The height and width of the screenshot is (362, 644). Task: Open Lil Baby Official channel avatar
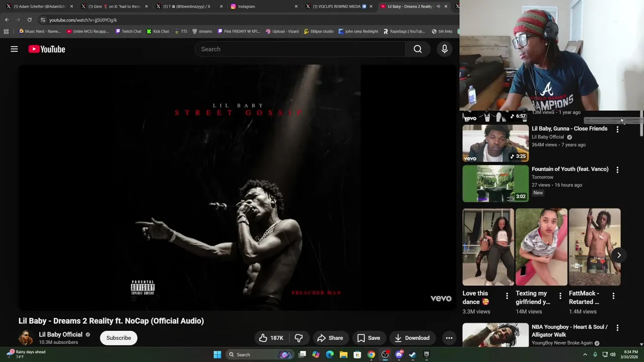(26, 338)
